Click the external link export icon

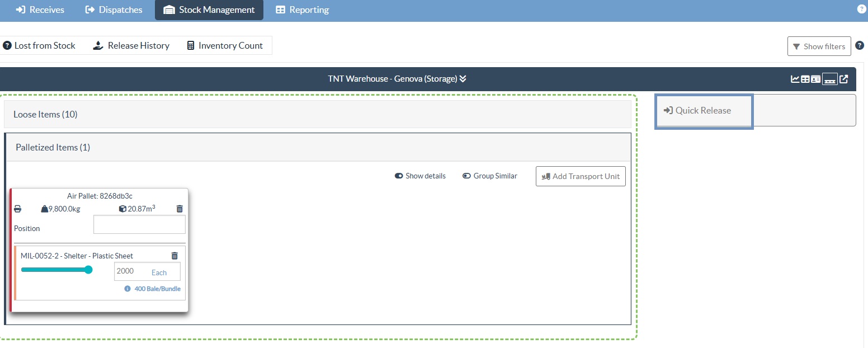[844, 79]
